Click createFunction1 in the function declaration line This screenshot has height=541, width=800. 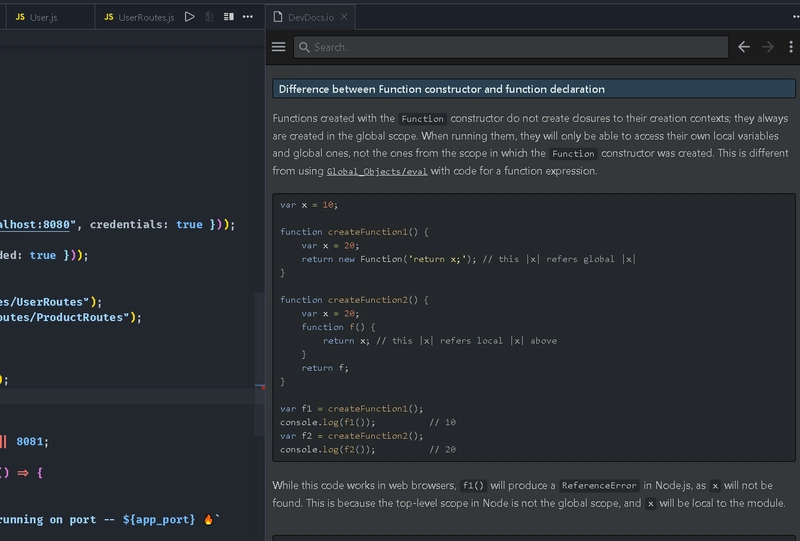pos(367,232)
